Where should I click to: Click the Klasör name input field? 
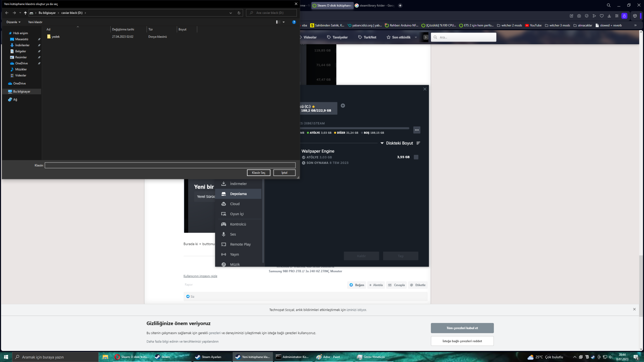coord(170,165)
